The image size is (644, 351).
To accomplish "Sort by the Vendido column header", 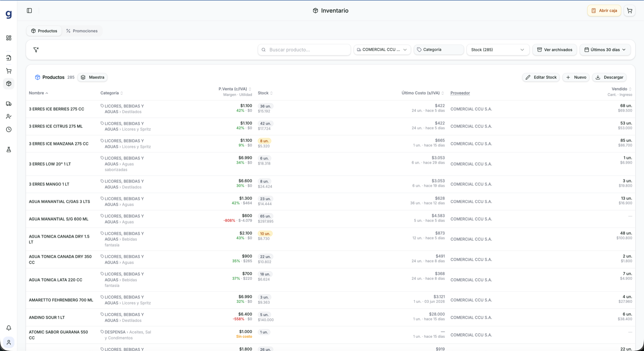I will [x=621, y=89].
